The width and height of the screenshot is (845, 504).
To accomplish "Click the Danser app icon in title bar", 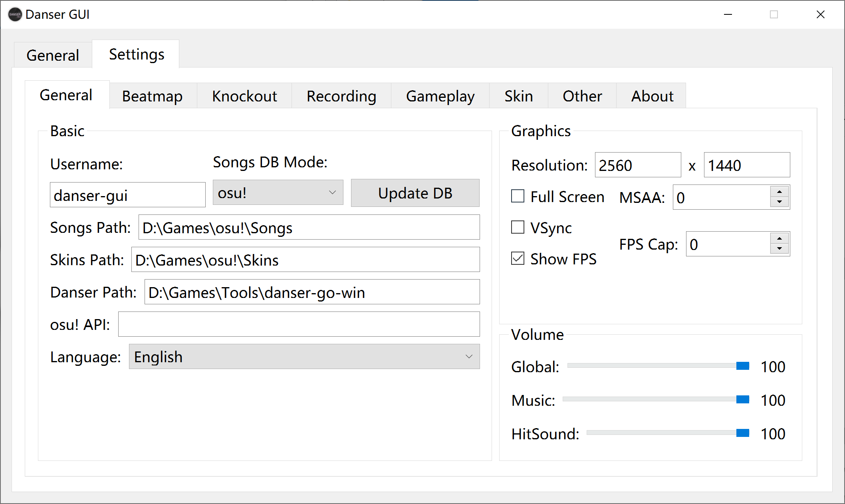I will (15, 15).
